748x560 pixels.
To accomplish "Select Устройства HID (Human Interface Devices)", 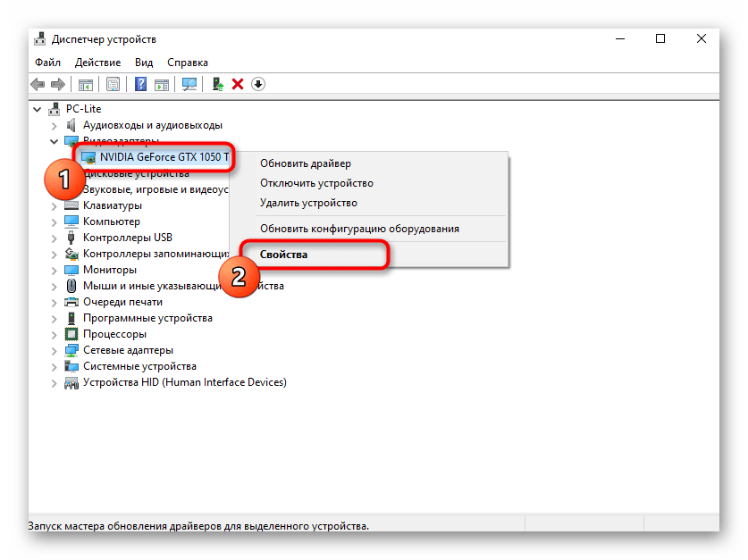I will pyautogui.click(x=184, y=382).
